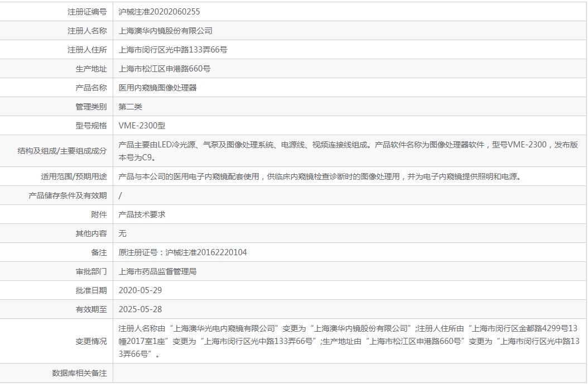The image size is (588, 387).
Task: Click the 有效期至 label
Action: click(91, 309)
